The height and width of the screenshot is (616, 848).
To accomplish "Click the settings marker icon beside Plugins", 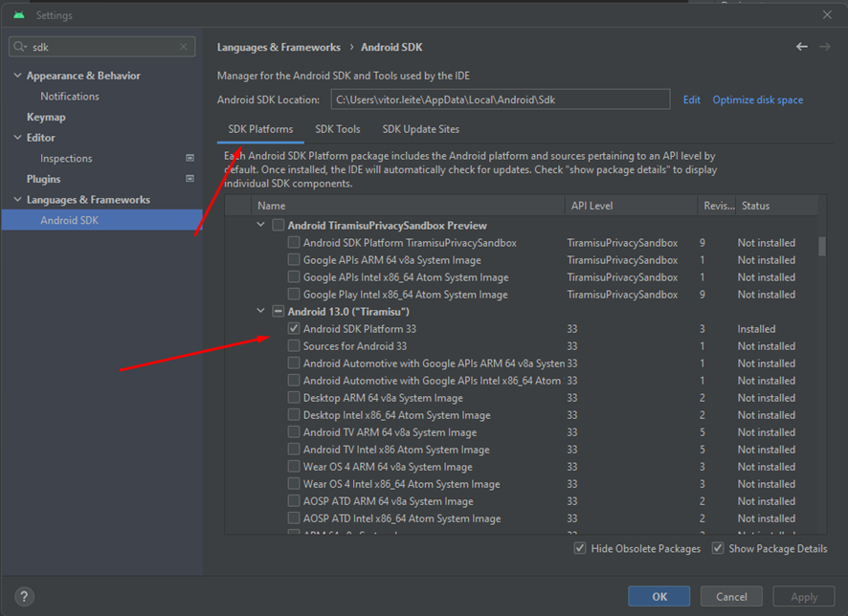I will point(190,179).
